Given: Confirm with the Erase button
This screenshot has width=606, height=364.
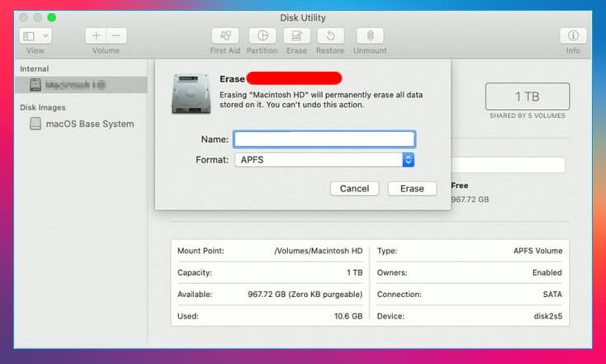Looking at the screenshot, I should point(412,188).
